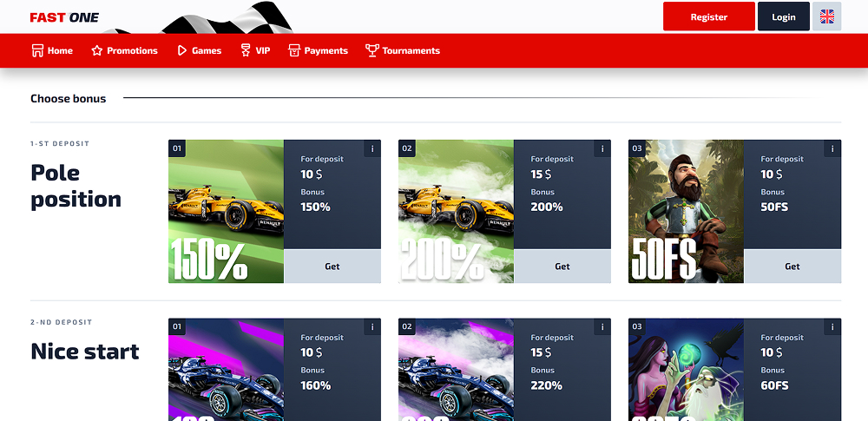Open the Home menu item
This screenshot has width=868, height=421.
tap(52, 50)
